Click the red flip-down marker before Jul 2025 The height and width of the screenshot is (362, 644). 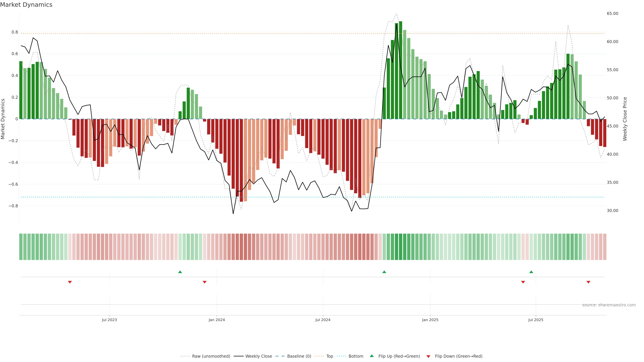[x=523, y=282]
